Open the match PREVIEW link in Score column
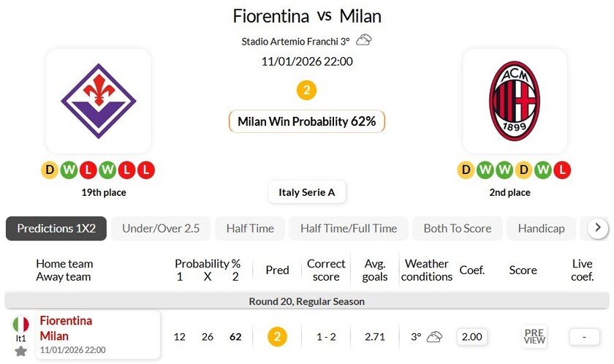The width and height of the screenshot is (614, 364). coord(534,336)
